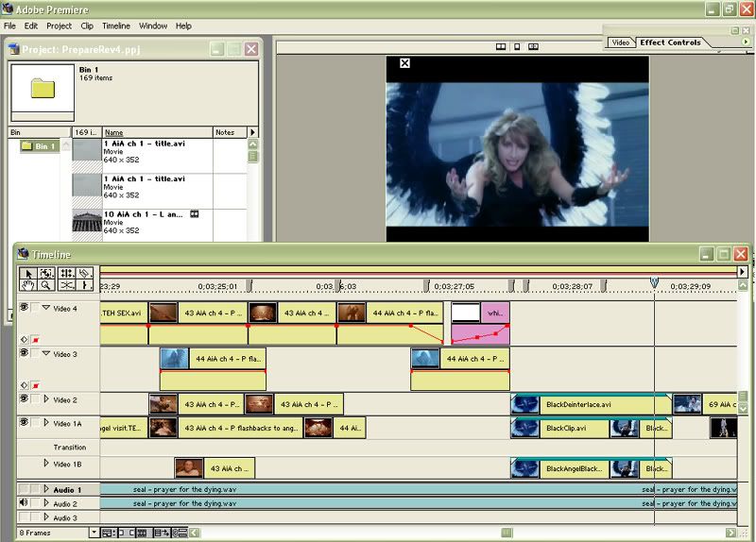Click the Track Options dialog icon

pos(107,533)
